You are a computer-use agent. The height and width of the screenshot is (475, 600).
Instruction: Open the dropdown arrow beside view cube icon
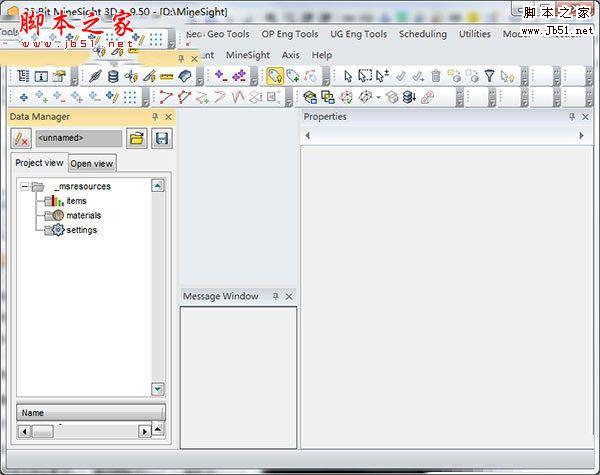point(378,98)
